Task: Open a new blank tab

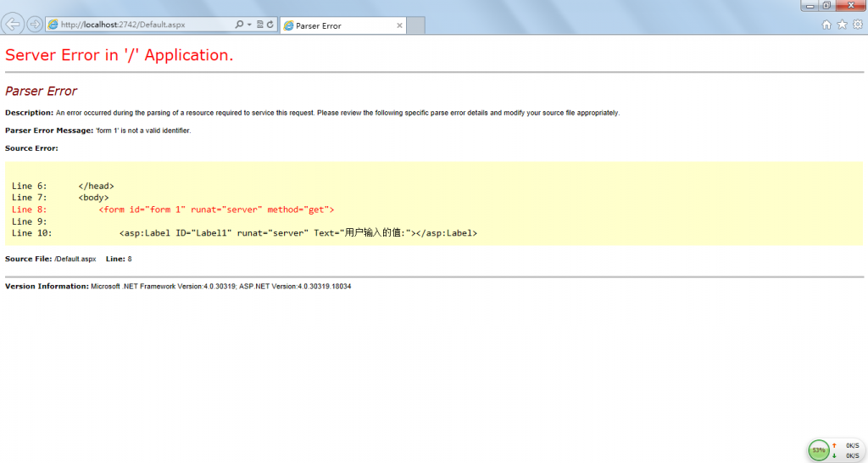Action: coord(415,25)
